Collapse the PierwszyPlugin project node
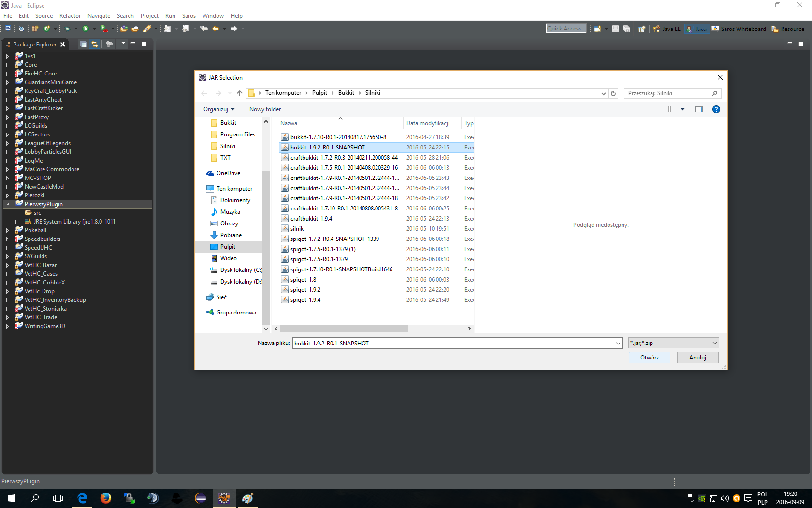Image resolution: width=812 pixels, height=508 pixels. (x=8, y=204)
